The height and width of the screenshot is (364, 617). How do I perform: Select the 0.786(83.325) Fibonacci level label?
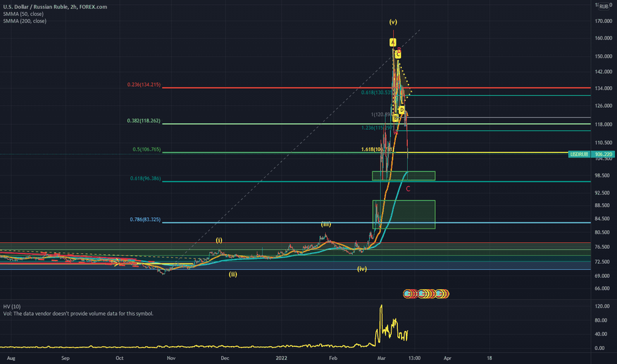(146, 220)
